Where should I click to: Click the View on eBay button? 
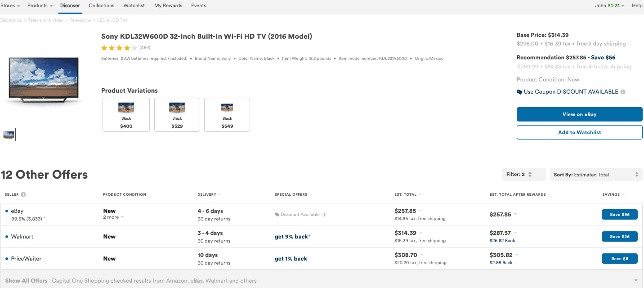pos(579,114)
